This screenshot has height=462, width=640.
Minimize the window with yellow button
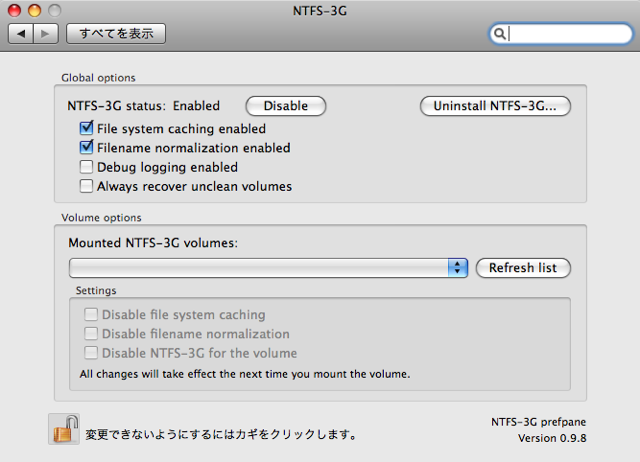[x=34, y=11]
